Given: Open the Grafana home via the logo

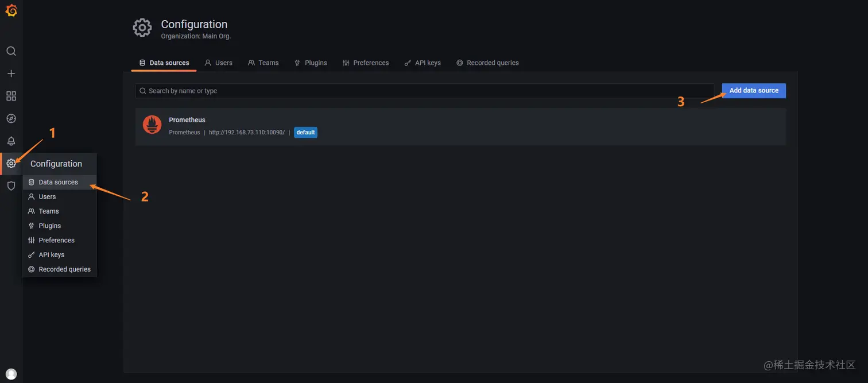Looking at the screenshot, I should point(11,10).
